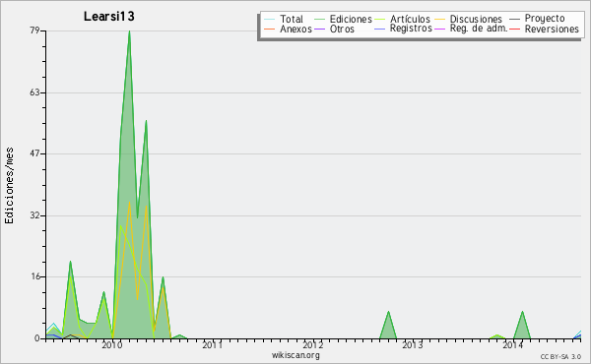
Task: Click the 2012 x-axis label
Action: point(313,345)
